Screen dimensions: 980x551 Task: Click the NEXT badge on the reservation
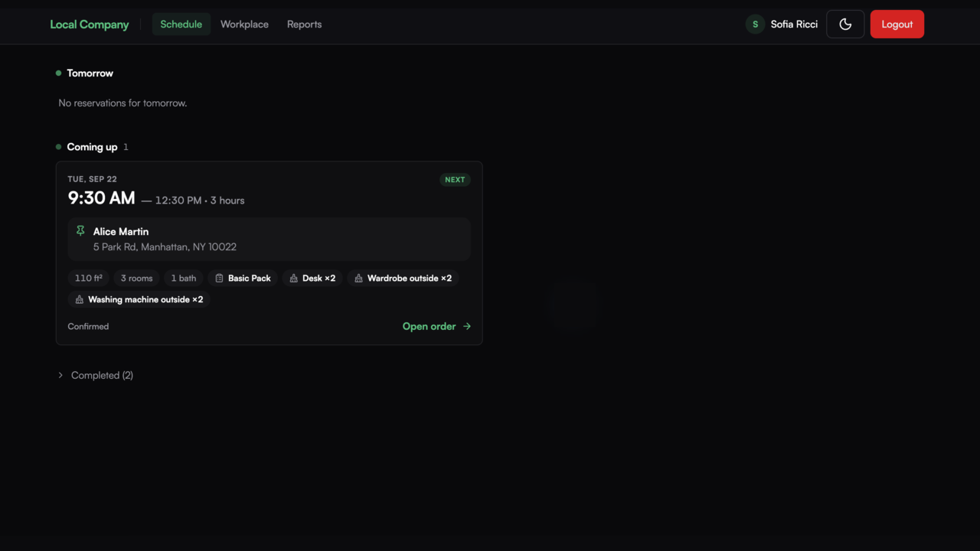pos(455,180)
